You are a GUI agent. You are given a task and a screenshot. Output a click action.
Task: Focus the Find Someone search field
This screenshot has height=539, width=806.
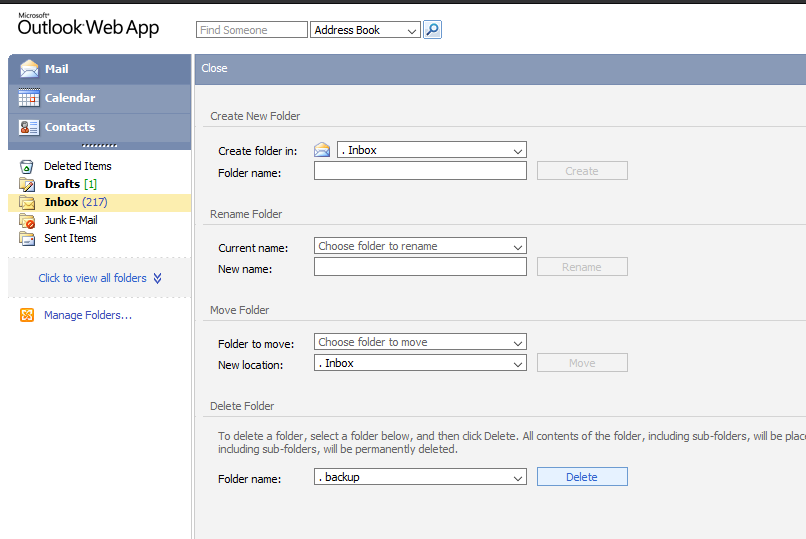point(251,30)
